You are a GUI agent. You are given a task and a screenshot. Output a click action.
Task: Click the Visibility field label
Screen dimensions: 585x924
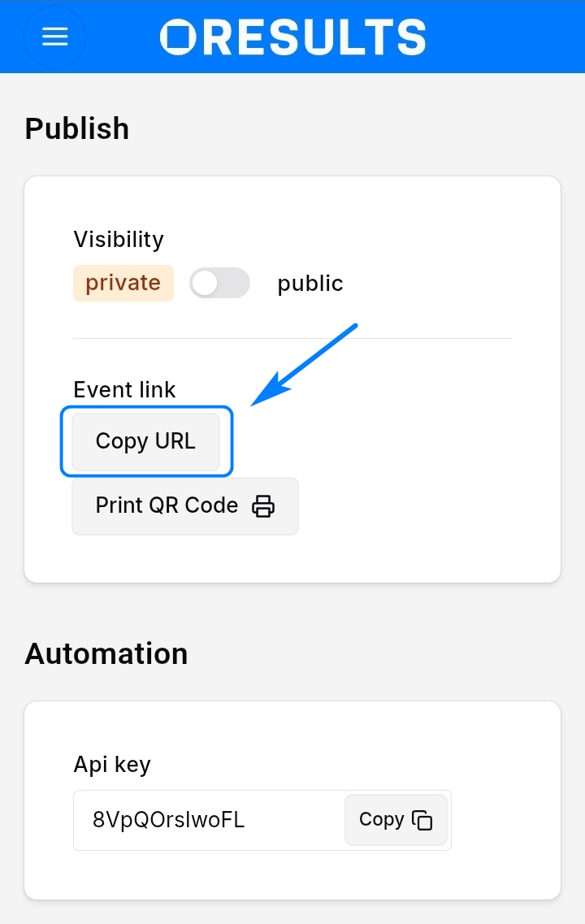coord(119,240)
